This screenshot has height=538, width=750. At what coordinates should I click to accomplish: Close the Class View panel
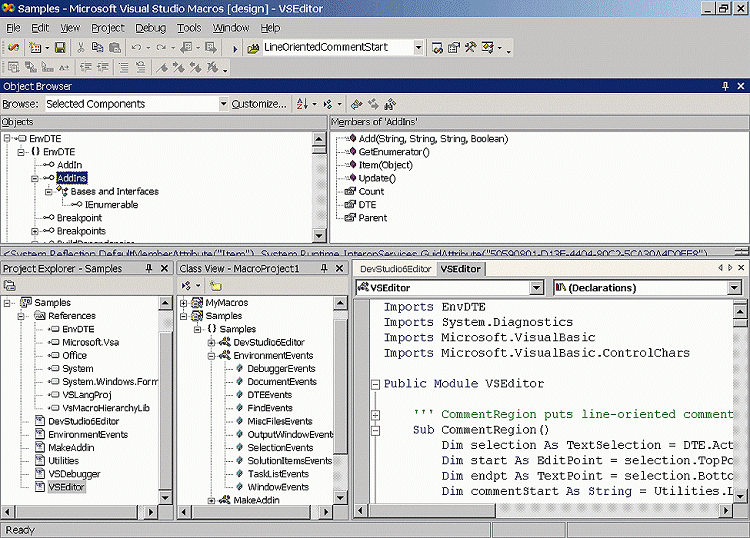point(340,268)
